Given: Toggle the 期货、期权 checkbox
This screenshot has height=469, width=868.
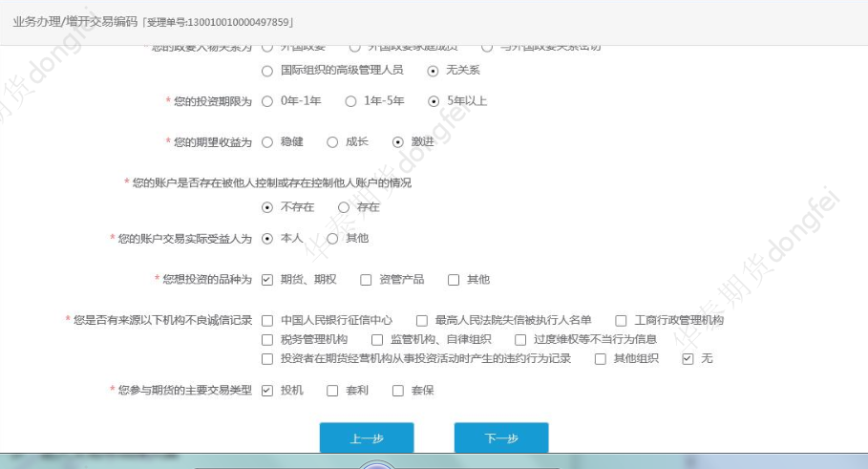Looking at the screenshot, I should (267, 280).
